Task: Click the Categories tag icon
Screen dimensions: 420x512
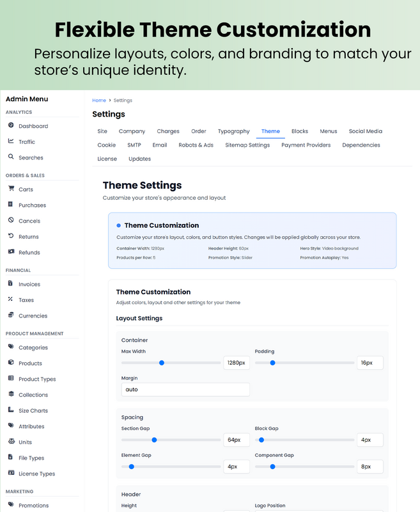Action: 11,348
